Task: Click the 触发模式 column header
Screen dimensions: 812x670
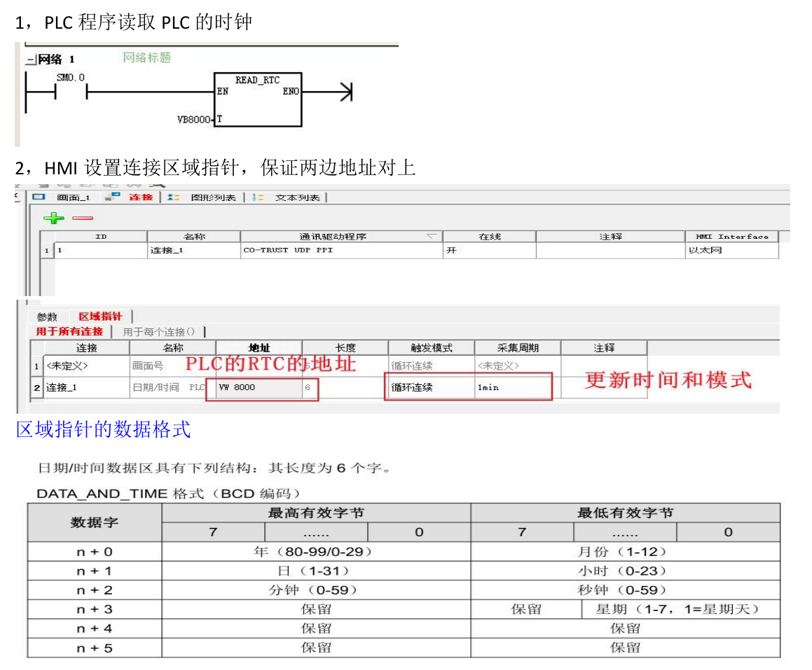Action: click(x=432, y=348)
